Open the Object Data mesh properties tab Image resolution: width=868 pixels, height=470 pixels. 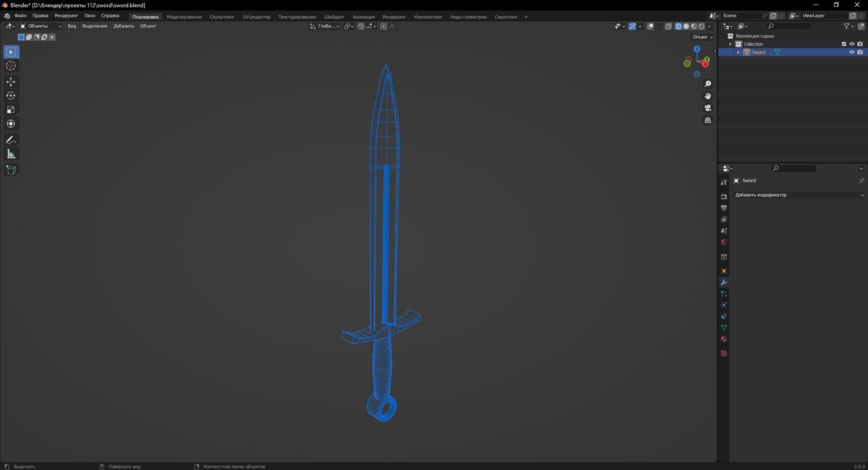pos(724,328)
